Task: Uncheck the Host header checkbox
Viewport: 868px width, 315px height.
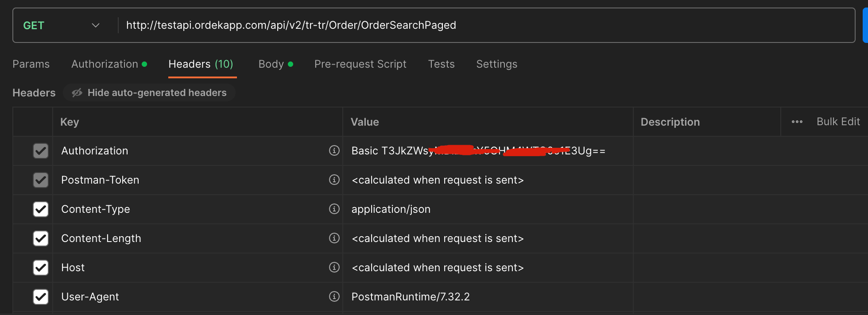Action: (41, 268)
